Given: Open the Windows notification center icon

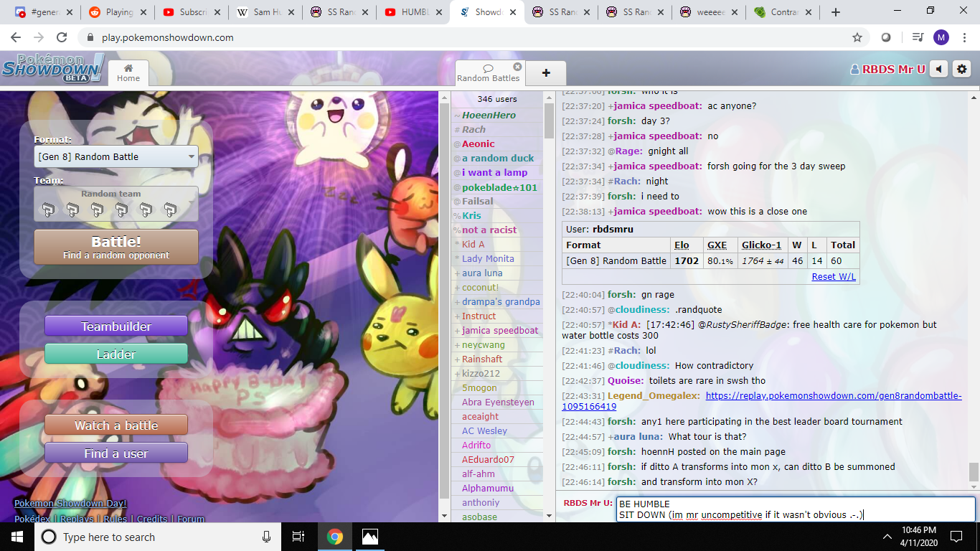Looking at the screenshot, I should (x=956, y=537).
